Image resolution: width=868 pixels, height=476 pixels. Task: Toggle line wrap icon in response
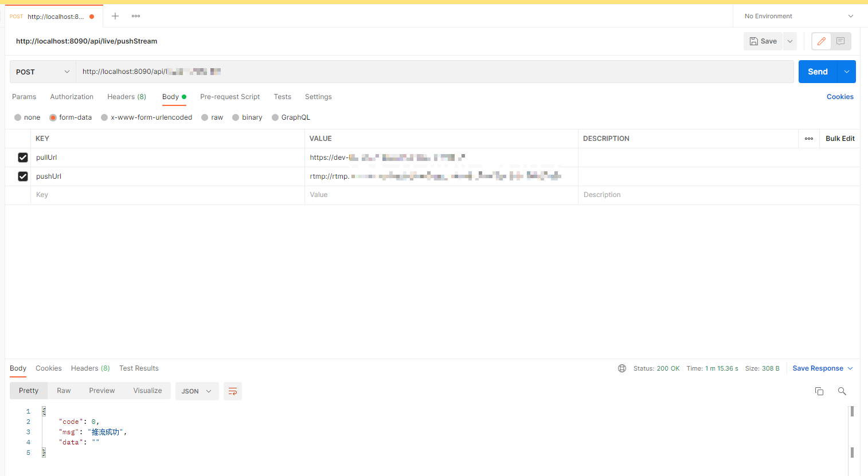[233, 391]
